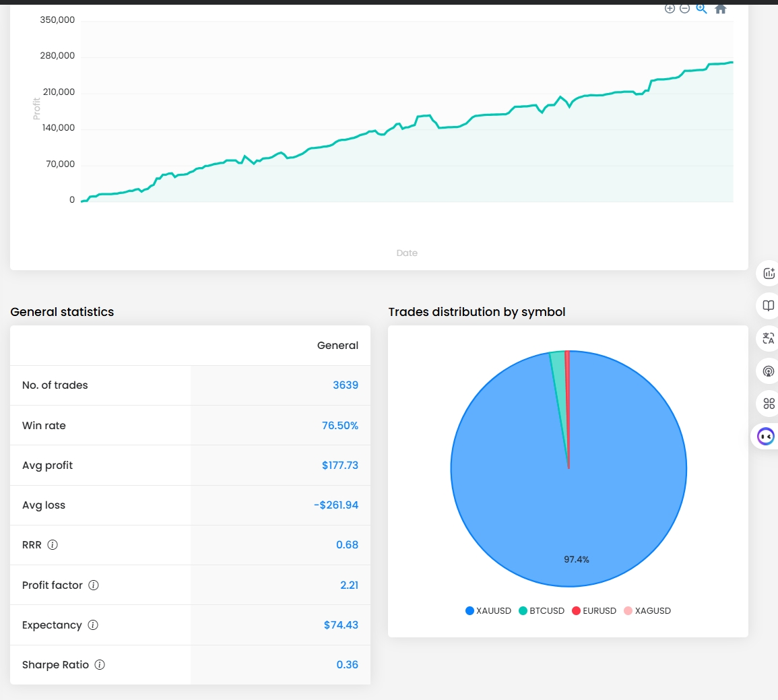This screenshot has width=778, height=700.
Task: Activate the selection zoom magnifier tool
Action: click(x=701, y=9)
